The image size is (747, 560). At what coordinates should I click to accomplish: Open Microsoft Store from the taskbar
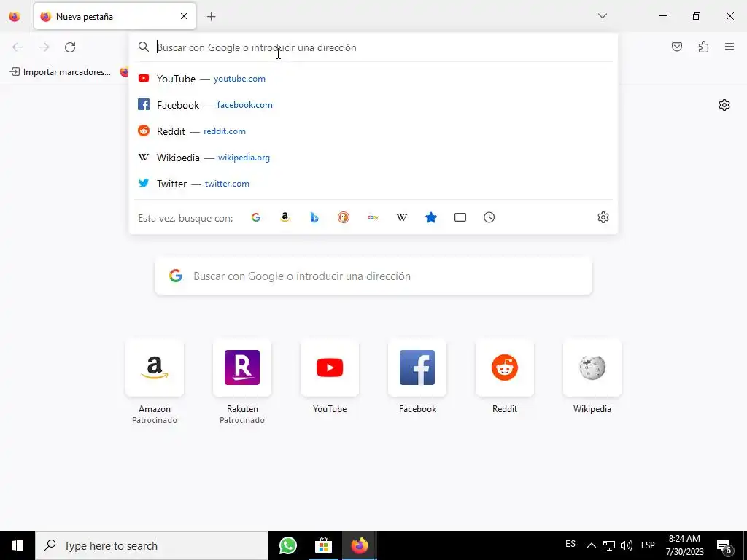323,545
